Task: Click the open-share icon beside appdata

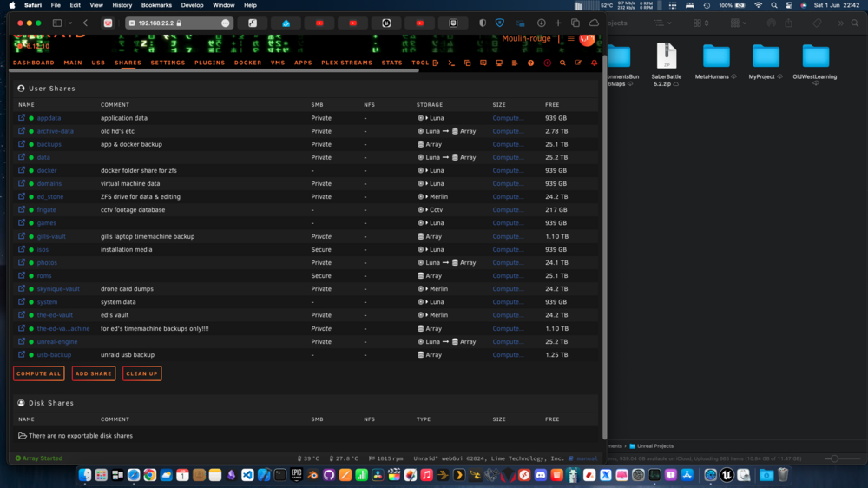Action: [x=22, y=117]
